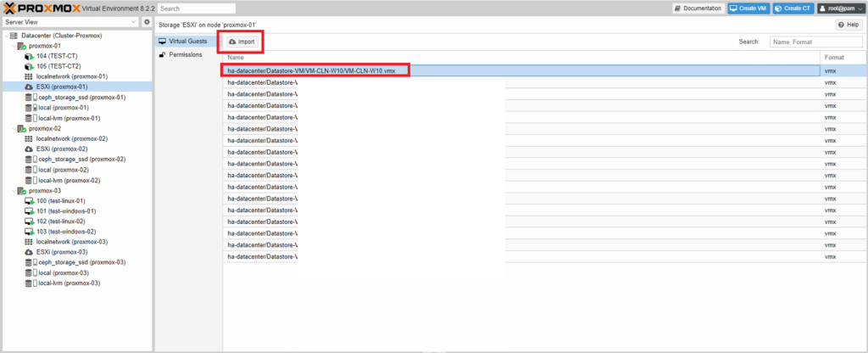
Task: Open the Server View dropdown
Action: tap(71, 22)
